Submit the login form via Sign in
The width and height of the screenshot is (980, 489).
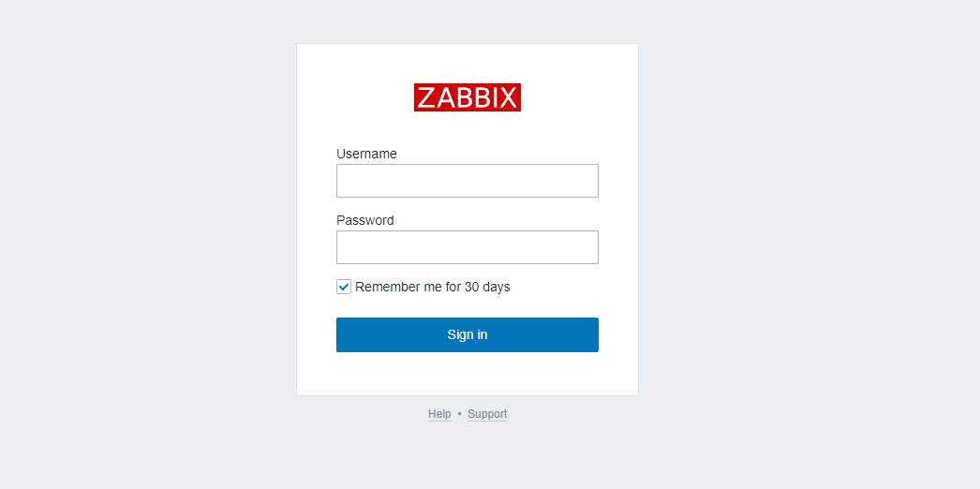coord(467,334)
